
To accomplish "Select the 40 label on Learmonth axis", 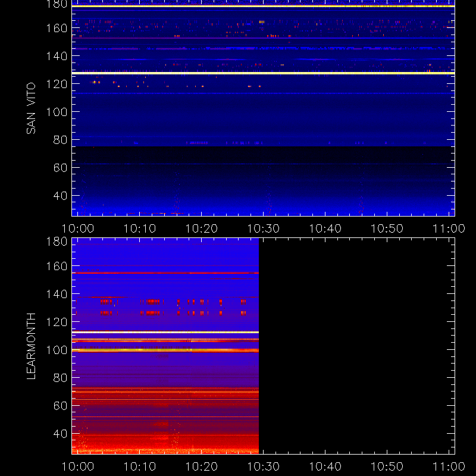I will (60, 434).
